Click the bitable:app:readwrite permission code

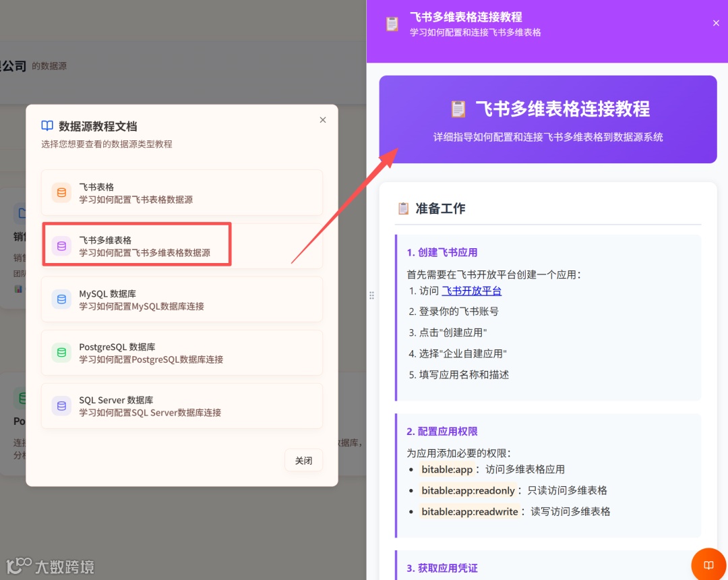[470, 511]
